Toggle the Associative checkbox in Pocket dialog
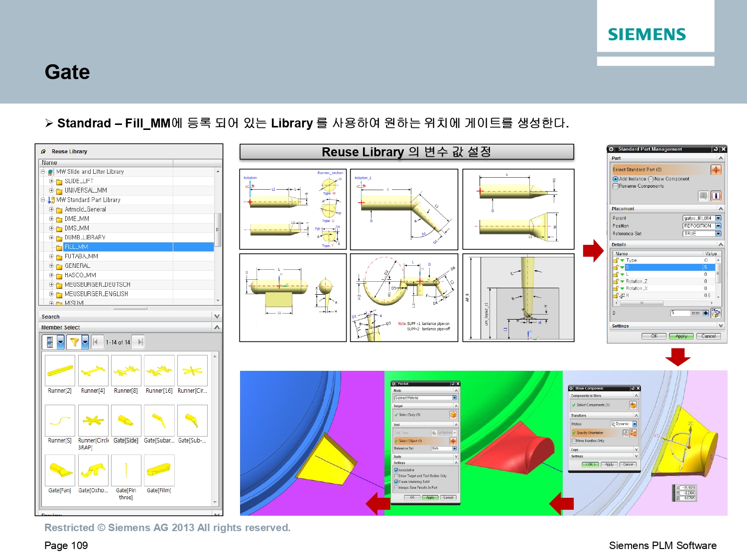 [396, 470]
